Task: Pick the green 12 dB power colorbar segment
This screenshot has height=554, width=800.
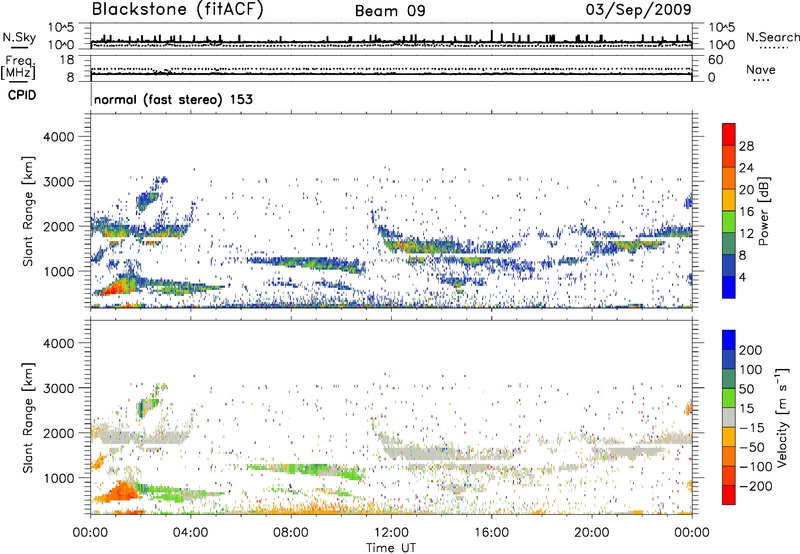Action: click(x=729, y=222)
